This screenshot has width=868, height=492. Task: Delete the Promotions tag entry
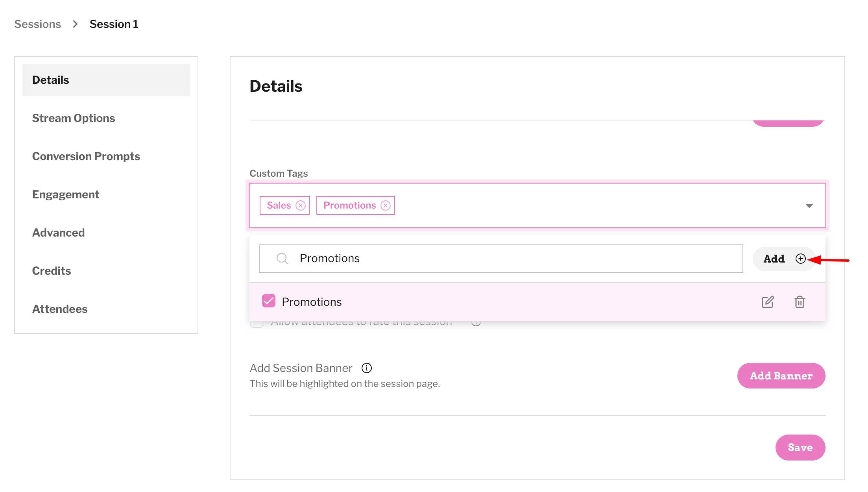pos(800,302)
